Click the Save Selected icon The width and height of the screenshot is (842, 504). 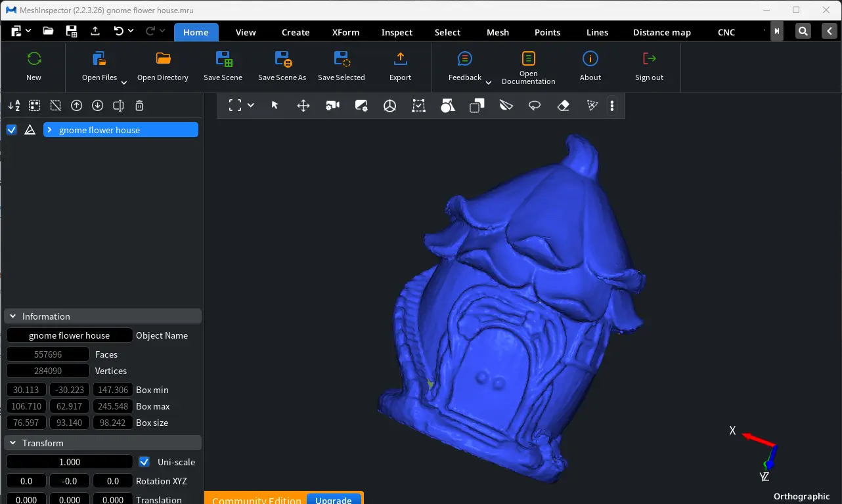pos(342,59)
